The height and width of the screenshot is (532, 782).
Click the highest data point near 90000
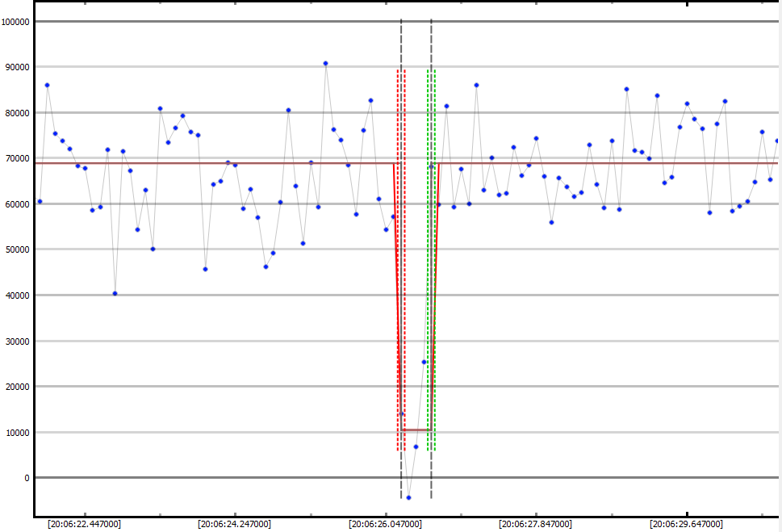click(325, 63)
